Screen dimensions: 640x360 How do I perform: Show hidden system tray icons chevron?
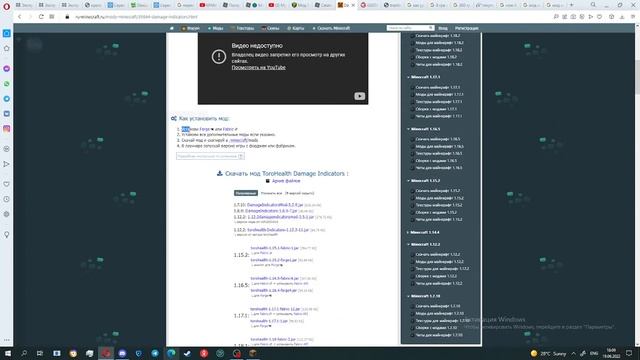573,353
